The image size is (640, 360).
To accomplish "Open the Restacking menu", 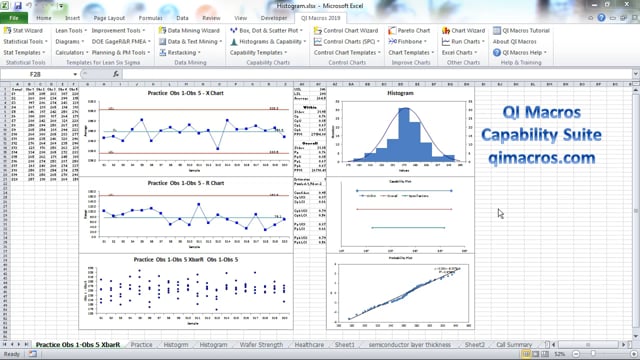I will coord(180,53).
